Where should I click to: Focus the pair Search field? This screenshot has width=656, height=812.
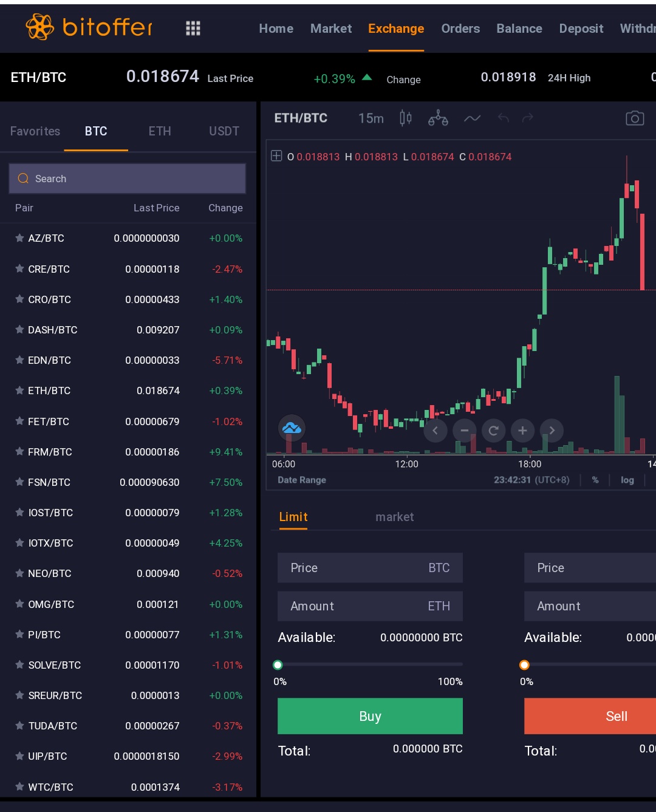pos(128,179)
